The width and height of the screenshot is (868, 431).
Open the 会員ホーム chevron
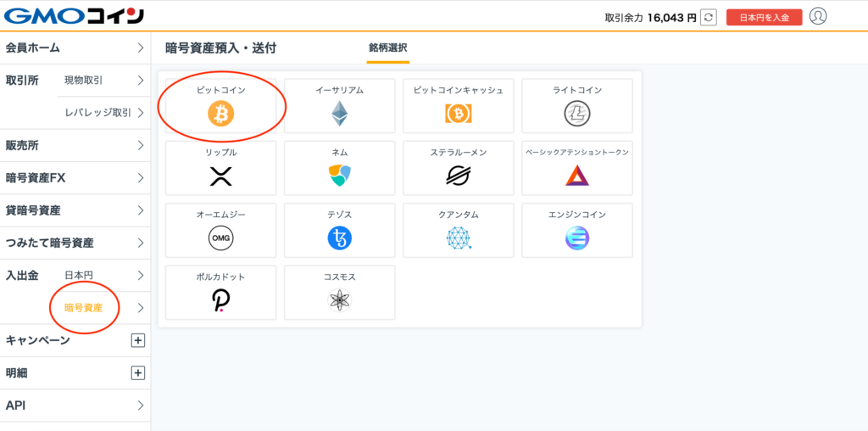(x=141, y=48)
